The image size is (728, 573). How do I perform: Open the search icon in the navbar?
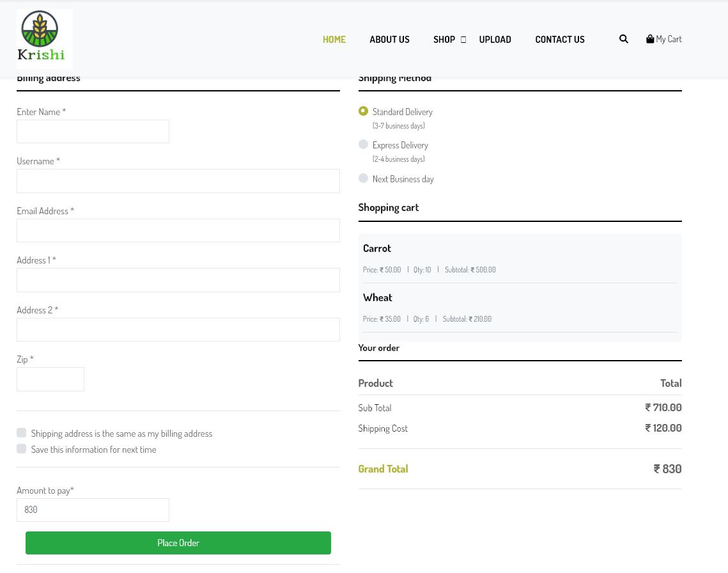click(623, 39)
